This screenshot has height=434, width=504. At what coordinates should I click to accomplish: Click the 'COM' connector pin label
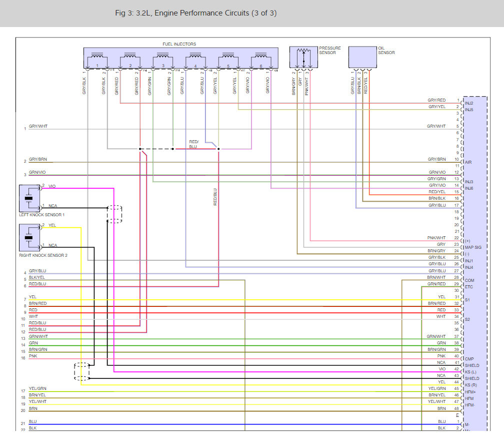[469, 280]
